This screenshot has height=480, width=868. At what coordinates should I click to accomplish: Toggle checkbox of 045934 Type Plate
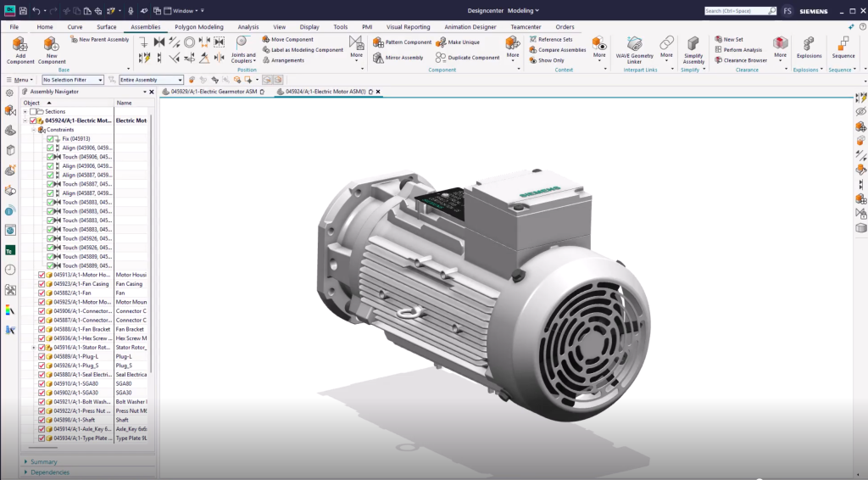point(42,438)
